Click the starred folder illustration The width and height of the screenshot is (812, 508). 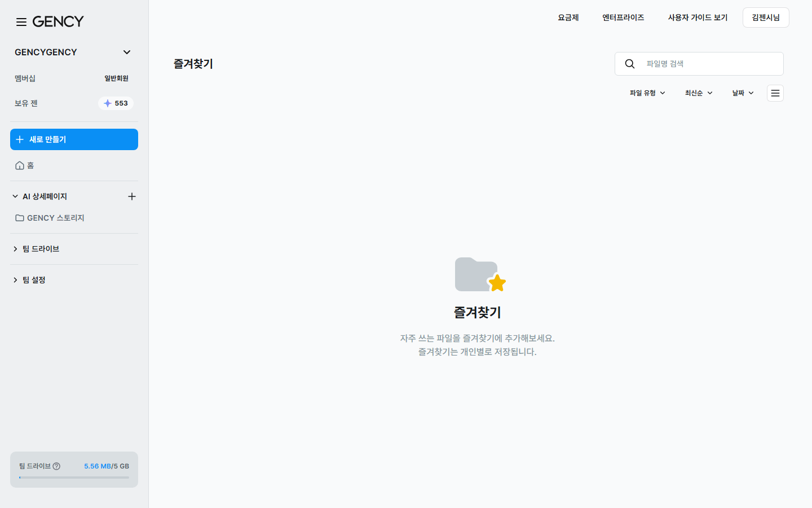[x=480, y=275]
